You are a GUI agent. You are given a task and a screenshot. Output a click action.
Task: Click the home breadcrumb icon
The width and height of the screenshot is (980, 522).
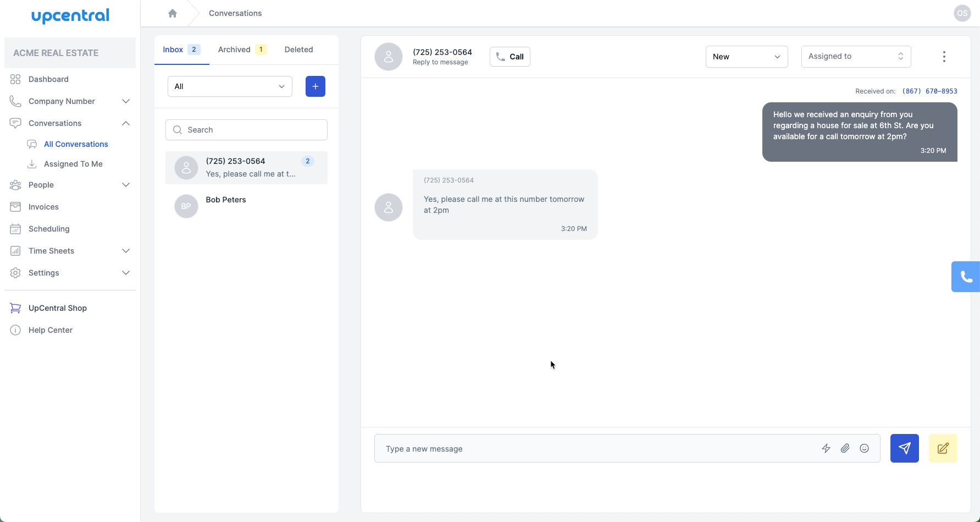coord(173,13)
